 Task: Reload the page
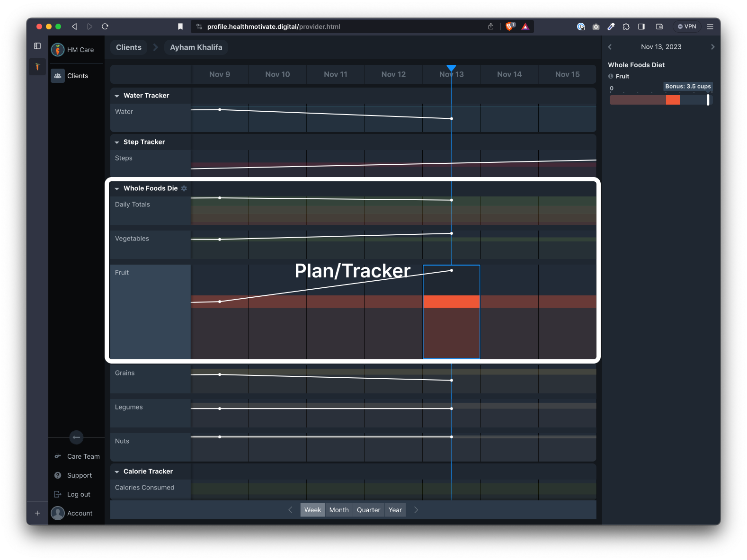(105, 27)
